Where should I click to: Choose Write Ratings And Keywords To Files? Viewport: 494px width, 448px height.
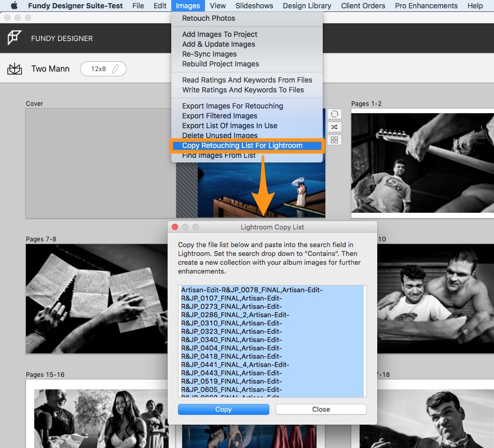point(247,90)
